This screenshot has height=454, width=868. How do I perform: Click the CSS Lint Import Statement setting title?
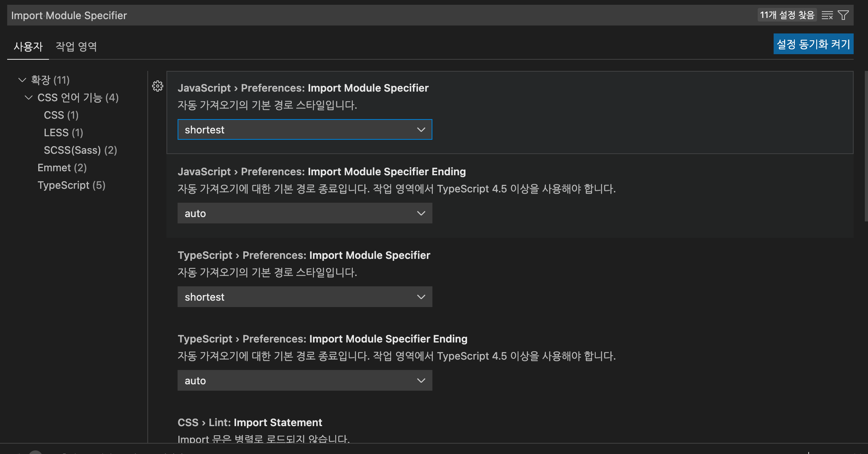tap(250, 423)
